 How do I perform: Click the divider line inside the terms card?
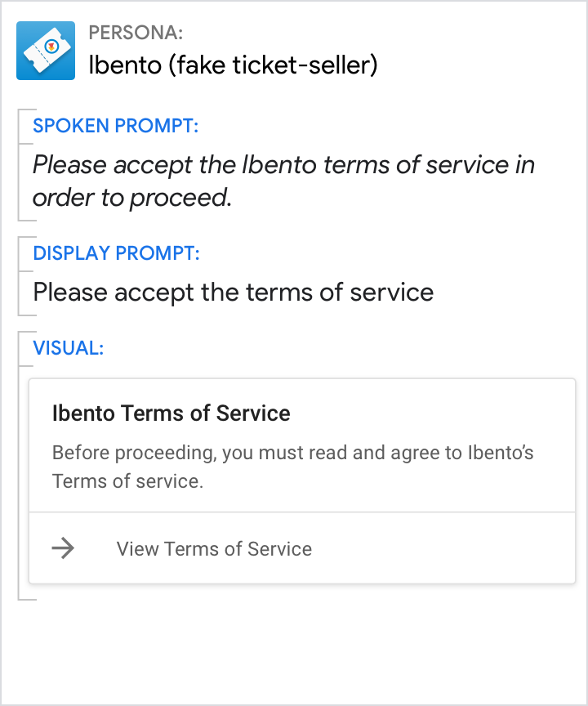(x=302, y=512)
